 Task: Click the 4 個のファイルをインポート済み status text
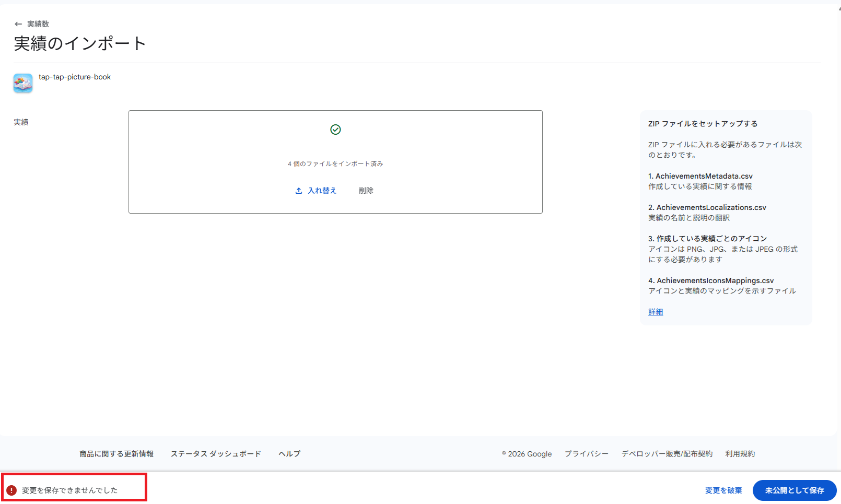coord(335,164)
